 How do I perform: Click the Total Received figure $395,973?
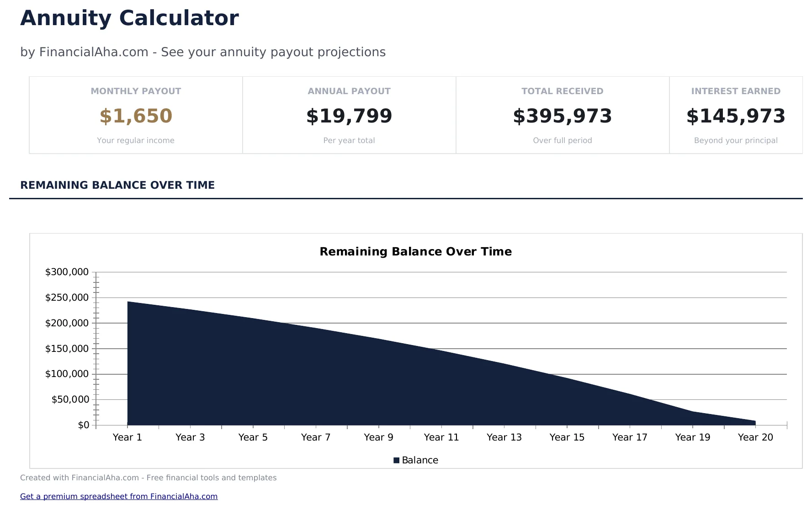pos(563,117)
